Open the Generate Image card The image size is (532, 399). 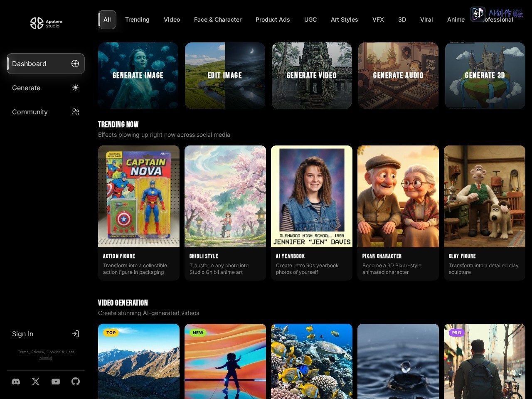tap(138, 76)
